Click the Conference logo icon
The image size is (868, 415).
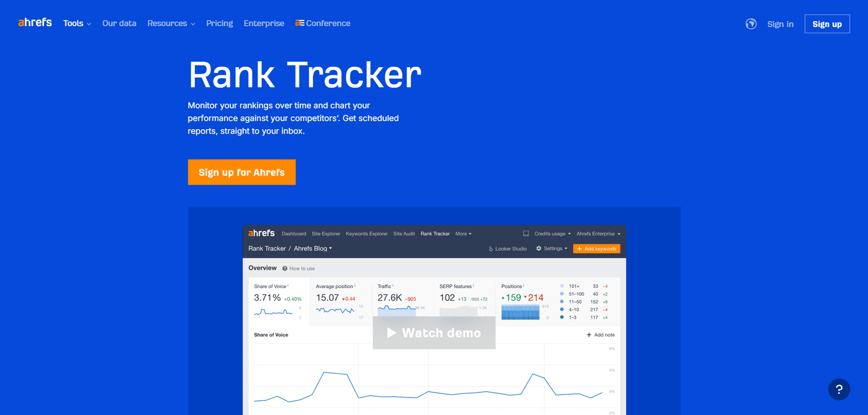coord(299,23)
